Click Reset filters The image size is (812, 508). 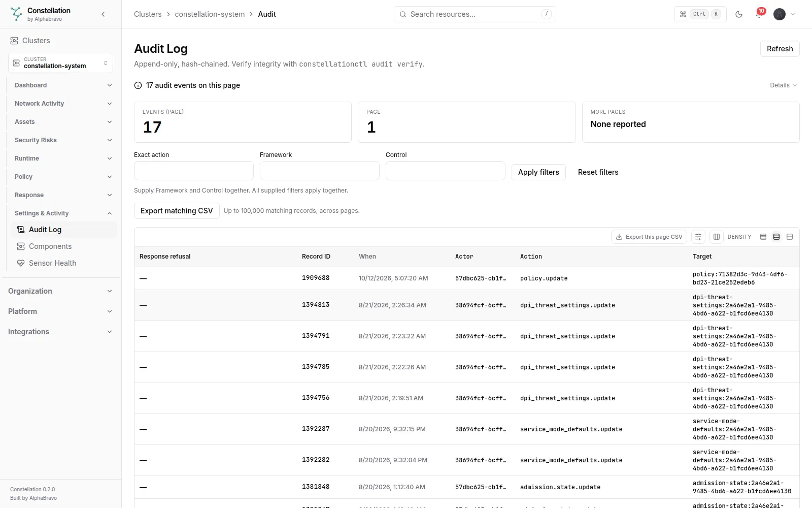coord(598,172)
